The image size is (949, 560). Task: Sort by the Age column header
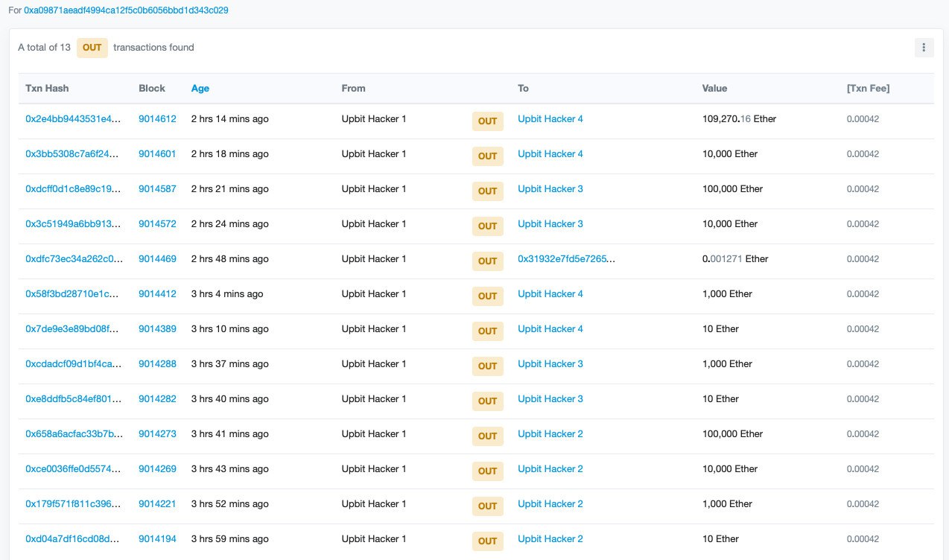200,88
